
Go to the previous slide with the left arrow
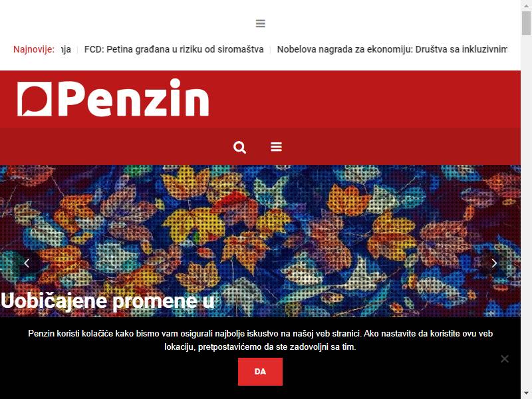[27, 263]
